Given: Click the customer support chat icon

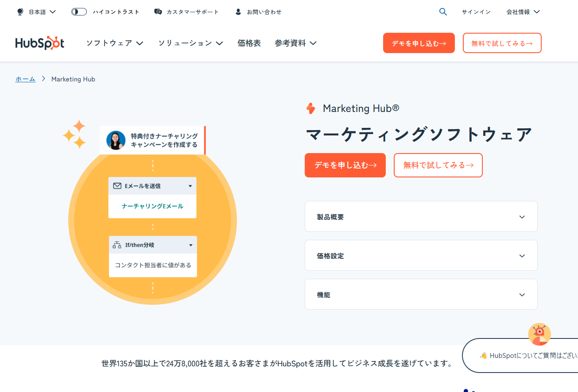Looking at the screenshot, I should [x=158, y=12].
